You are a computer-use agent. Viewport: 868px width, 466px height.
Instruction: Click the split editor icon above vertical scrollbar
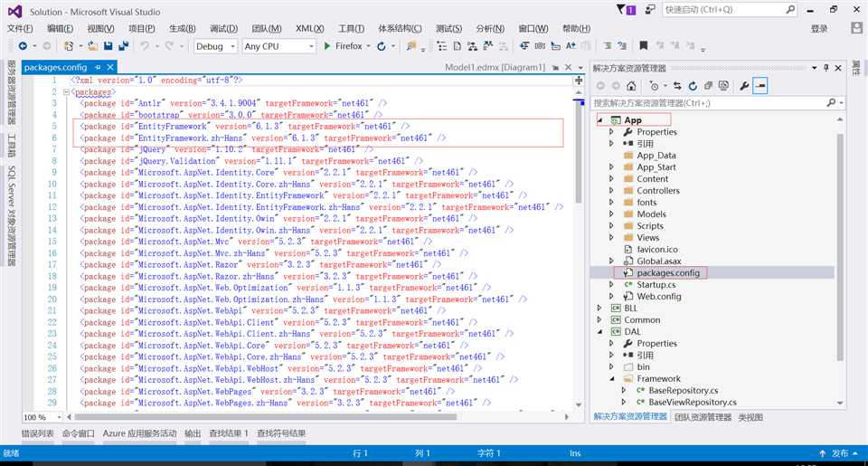tap(579, 81)
